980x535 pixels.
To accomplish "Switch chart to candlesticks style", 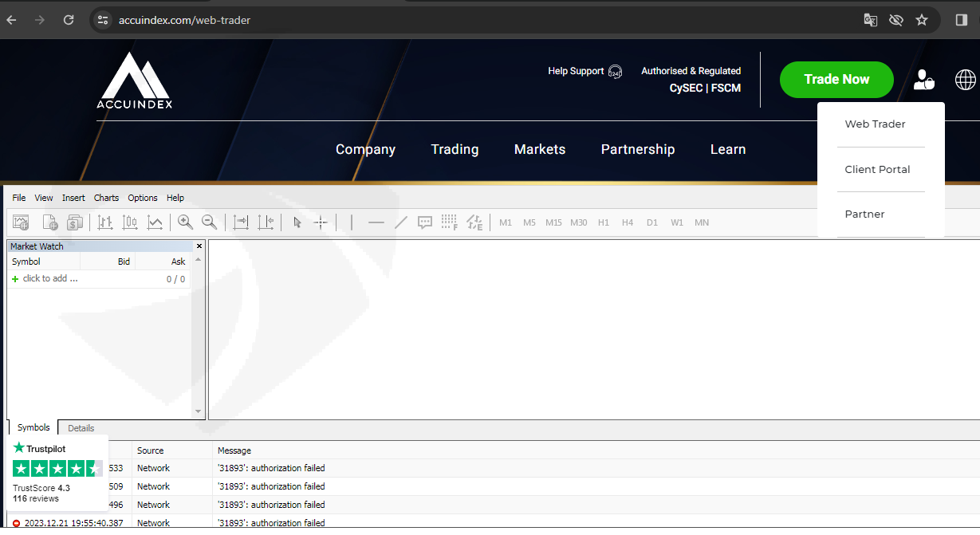I will (x=130, y=222).
